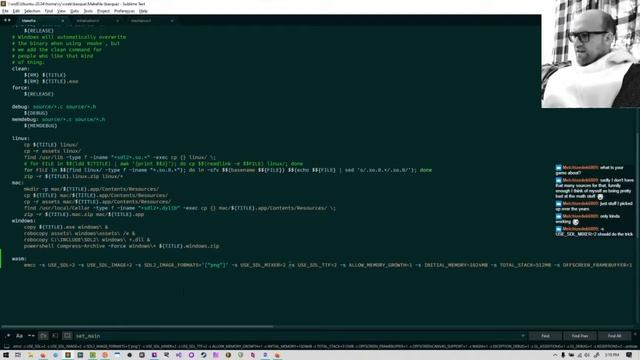
Task: Open Task View on the taskbar
Action: point(18,355)
